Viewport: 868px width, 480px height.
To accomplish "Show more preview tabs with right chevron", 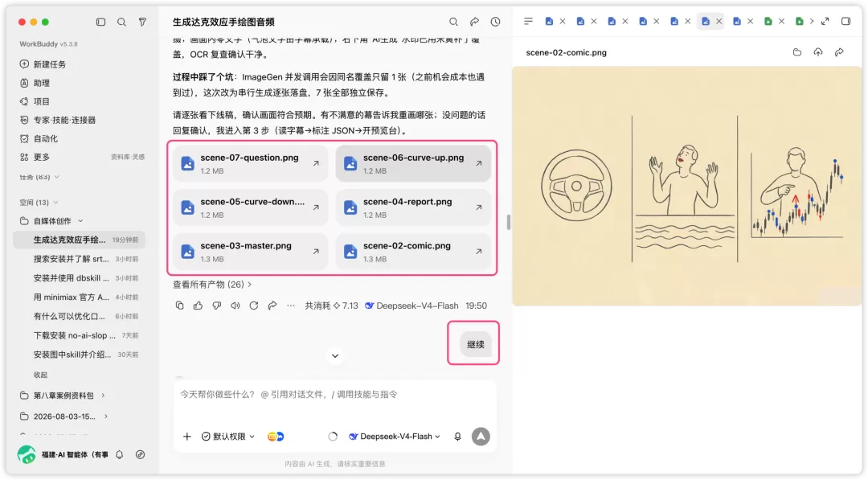I will (x=812, y=21).
